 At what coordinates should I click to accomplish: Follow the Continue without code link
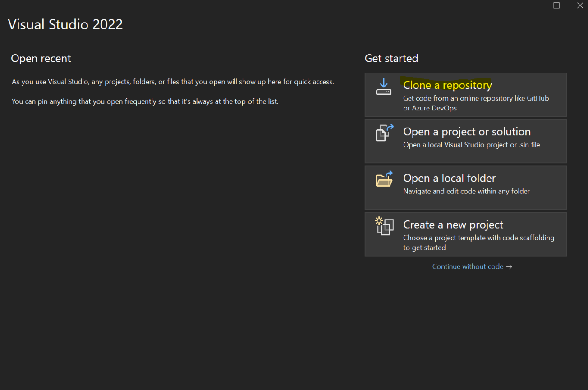472,266
